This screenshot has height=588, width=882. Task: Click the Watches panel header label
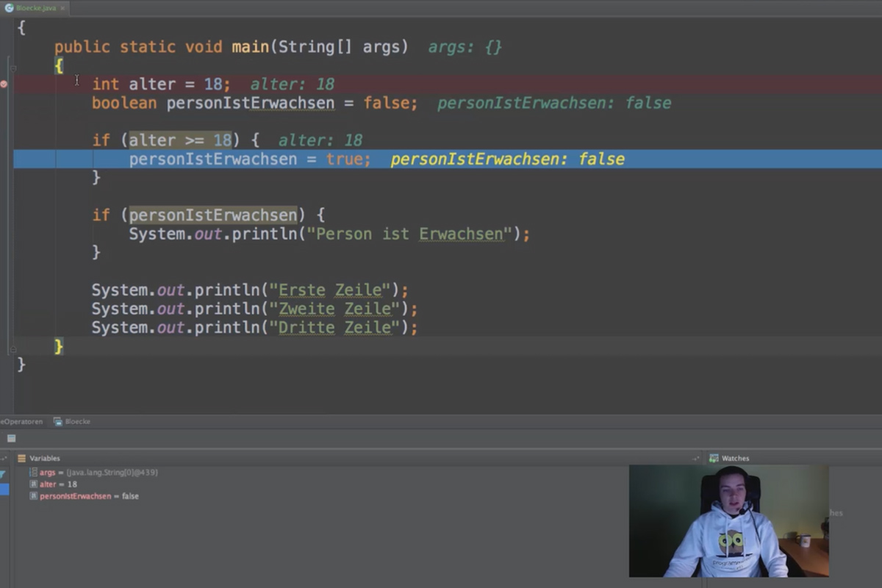tap(735, 458)
